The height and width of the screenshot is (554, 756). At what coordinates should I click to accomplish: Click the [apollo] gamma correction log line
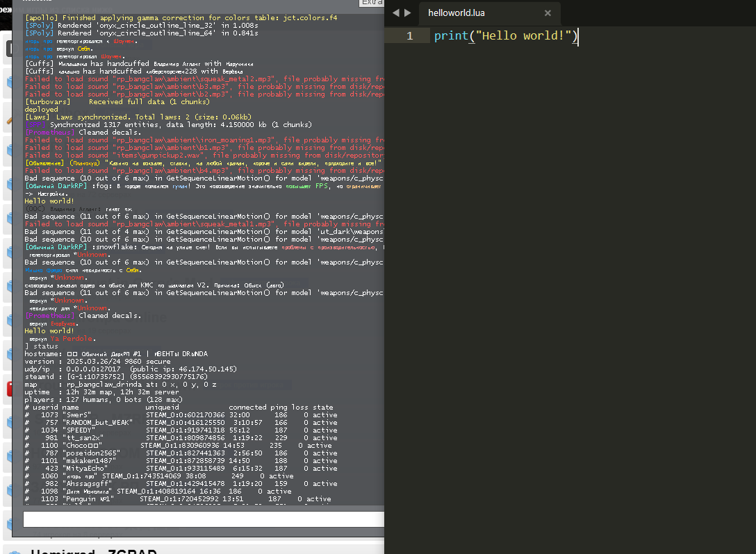181,17
